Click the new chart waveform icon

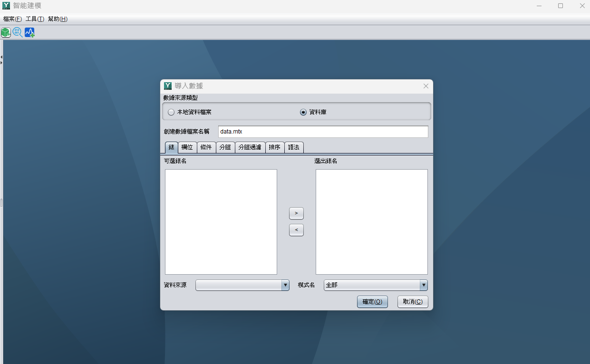pyautogui.click(x=29, y=32)
